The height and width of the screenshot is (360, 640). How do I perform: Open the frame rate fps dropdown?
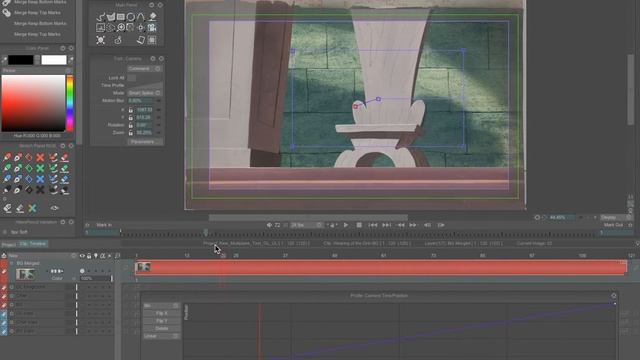[306, 225]
